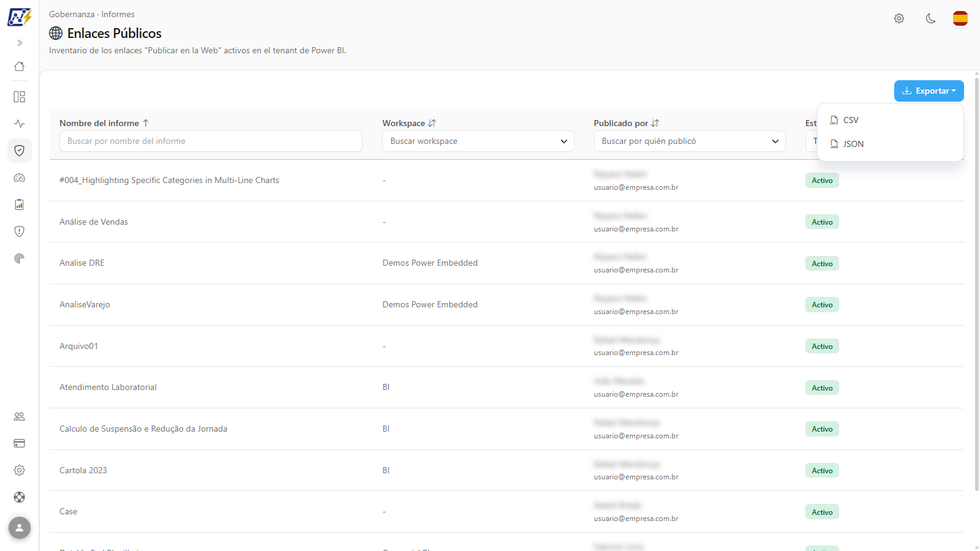The height and width of the screenshot is (551, 980).
Task: Click the 'Atendimento Laboratorial' report name
Action: (x=108, y=387)
